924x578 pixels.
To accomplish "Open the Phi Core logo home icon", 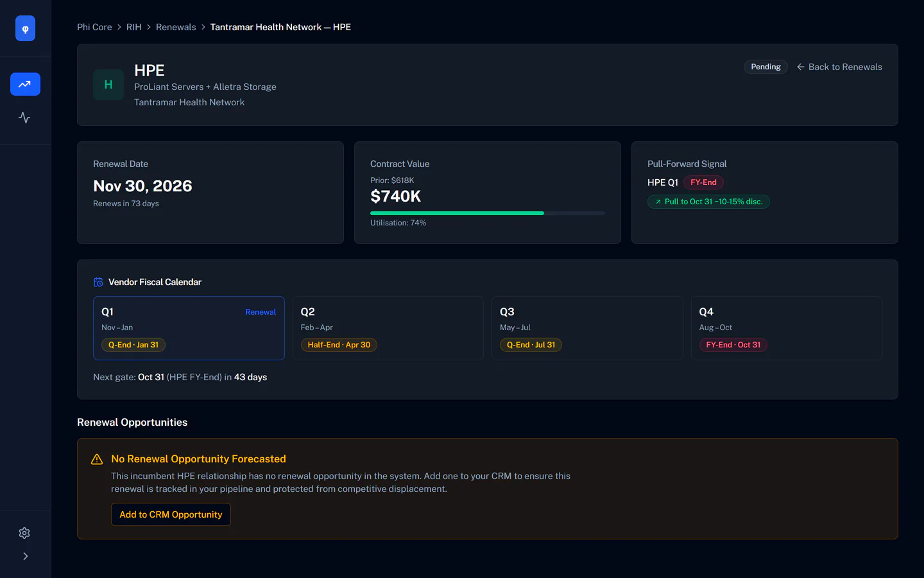I will (25, 28).
